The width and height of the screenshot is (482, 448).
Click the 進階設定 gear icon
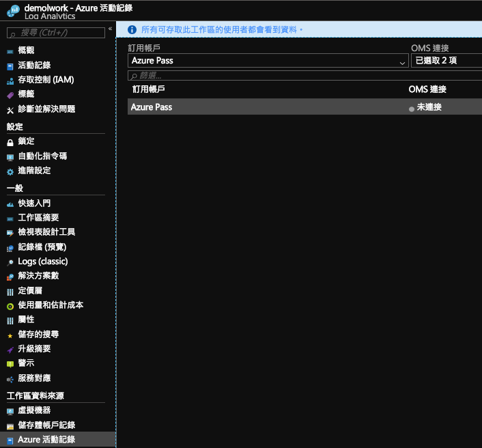(x=10, y=172)
